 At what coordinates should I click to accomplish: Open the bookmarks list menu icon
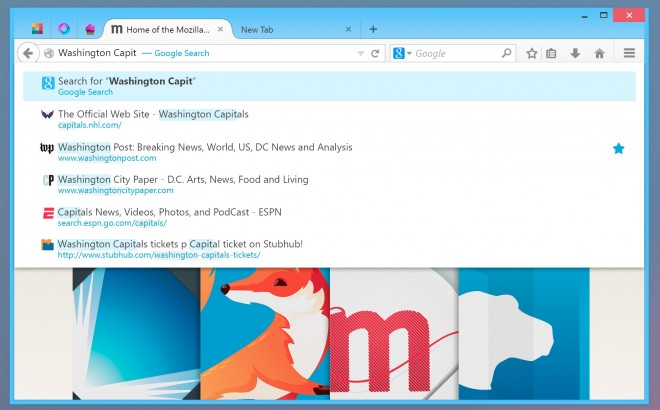tap(551, 53)
